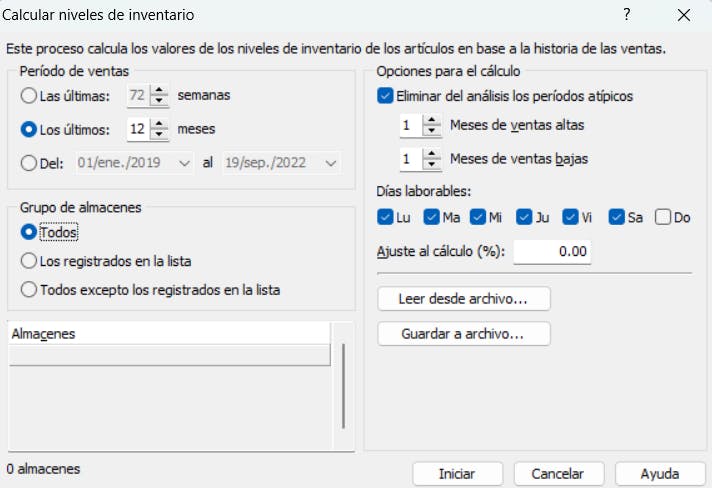Click the 'Leer desde archivo...' button
712x488 pixels.
point(464,298)
